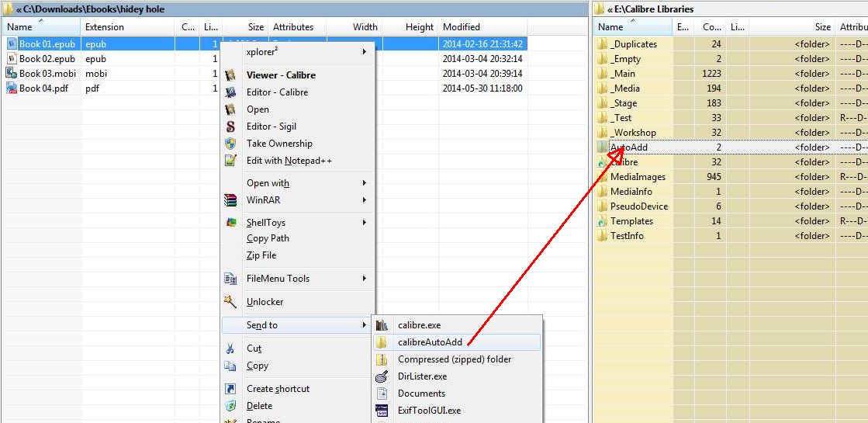Choose Edit with Notepad++

(297, 161)
